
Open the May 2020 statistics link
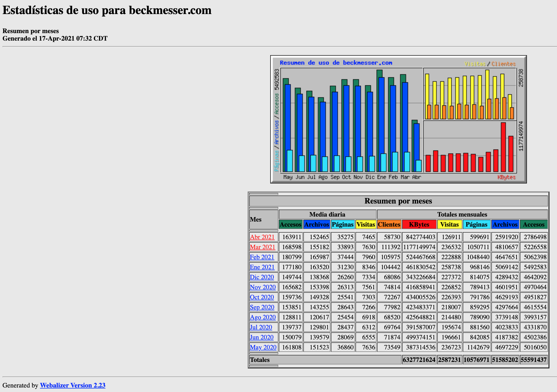click(263, 347)
